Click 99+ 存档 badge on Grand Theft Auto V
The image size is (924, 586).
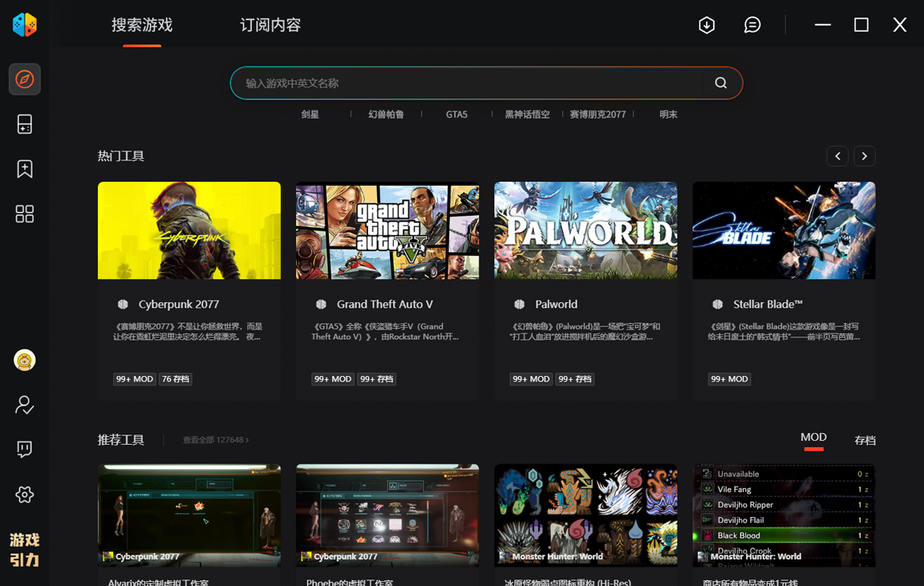point(376,379)
